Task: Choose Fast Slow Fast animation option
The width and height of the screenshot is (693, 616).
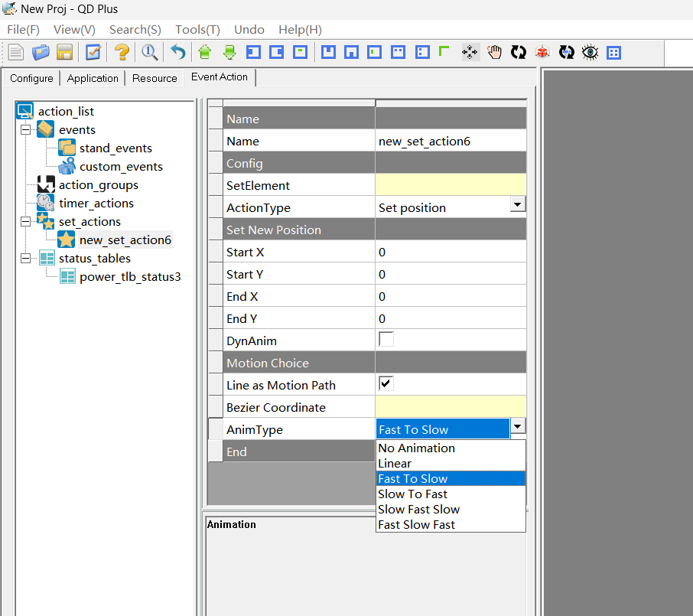Action: click(x=451, y=524)
